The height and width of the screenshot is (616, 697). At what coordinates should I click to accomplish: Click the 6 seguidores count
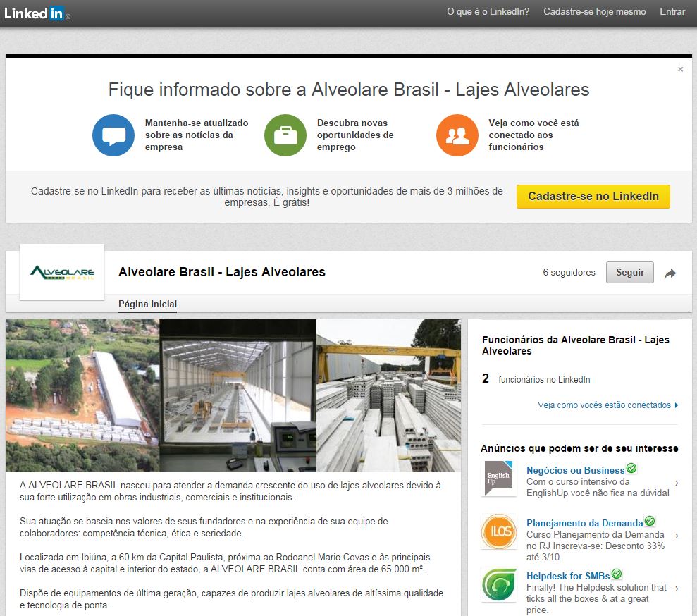tap(569, 273)
